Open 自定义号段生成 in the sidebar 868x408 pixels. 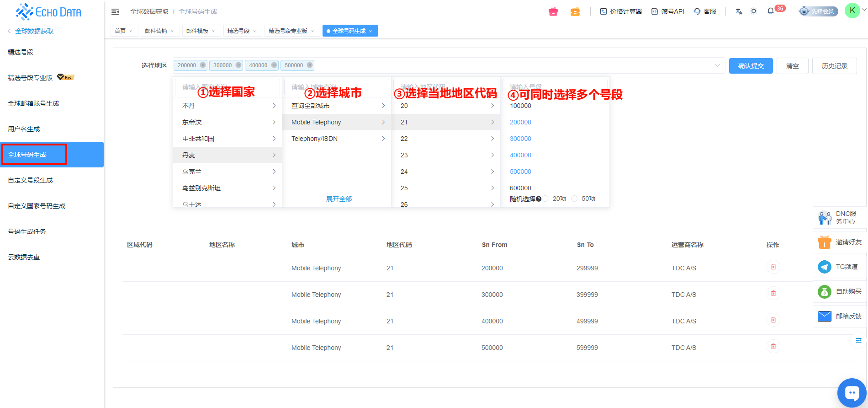[30, 180]
